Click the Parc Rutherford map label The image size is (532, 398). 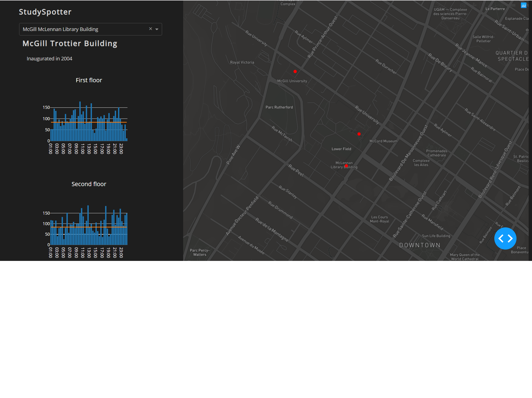coord(279,107)
